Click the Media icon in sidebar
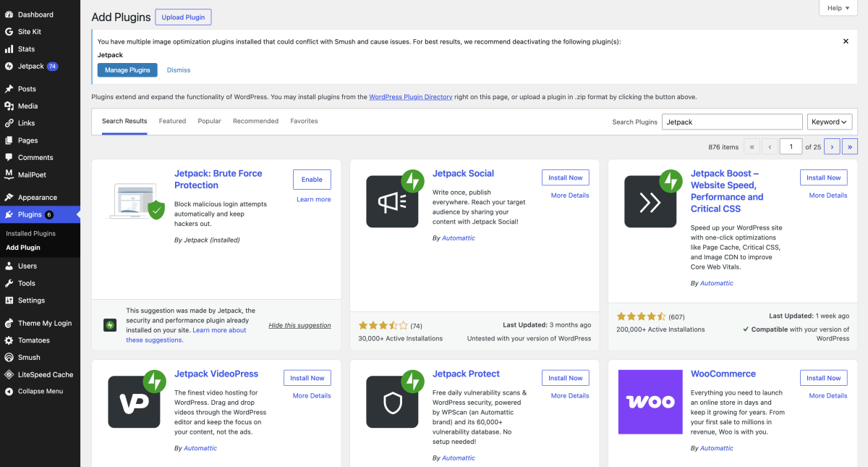 [x=9, y=106]
